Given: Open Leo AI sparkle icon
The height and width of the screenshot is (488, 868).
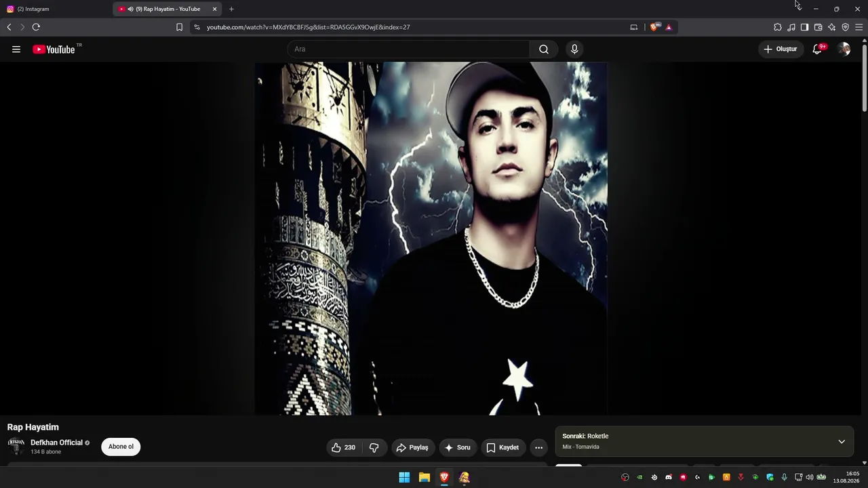Looking at the screenshot, I should coord(831,27).
